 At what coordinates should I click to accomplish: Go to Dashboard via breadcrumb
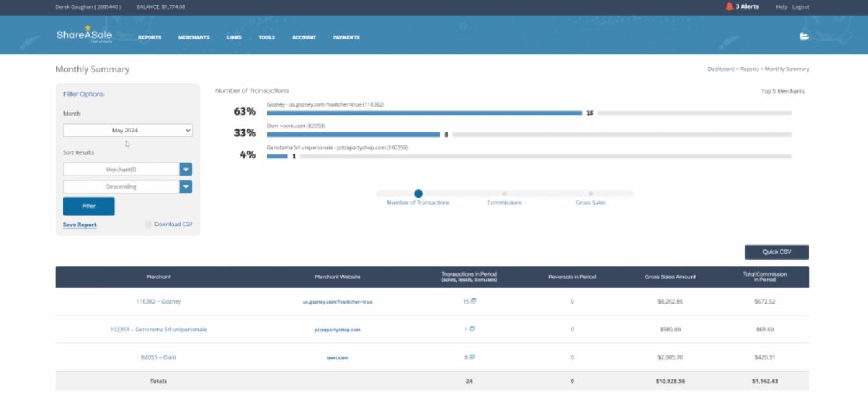(721, 69)
